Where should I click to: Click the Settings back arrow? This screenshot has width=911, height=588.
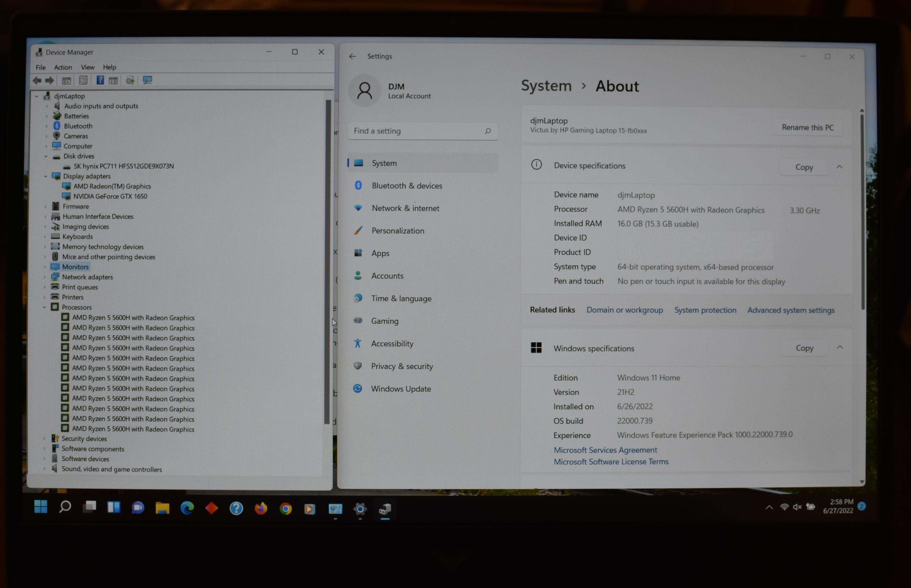point(352,56)
